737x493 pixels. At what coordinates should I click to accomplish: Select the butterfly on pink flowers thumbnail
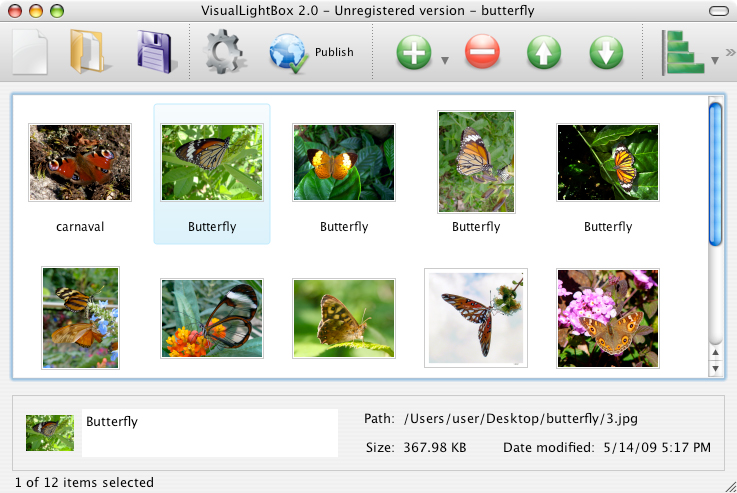click(607, 312)
